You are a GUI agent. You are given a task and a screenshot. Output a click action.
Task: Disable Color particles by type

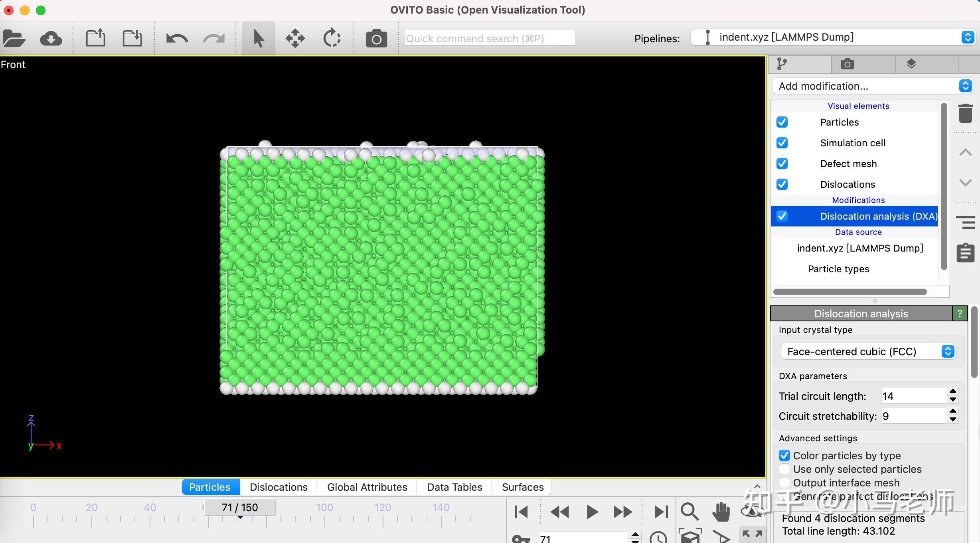(784, 455)
